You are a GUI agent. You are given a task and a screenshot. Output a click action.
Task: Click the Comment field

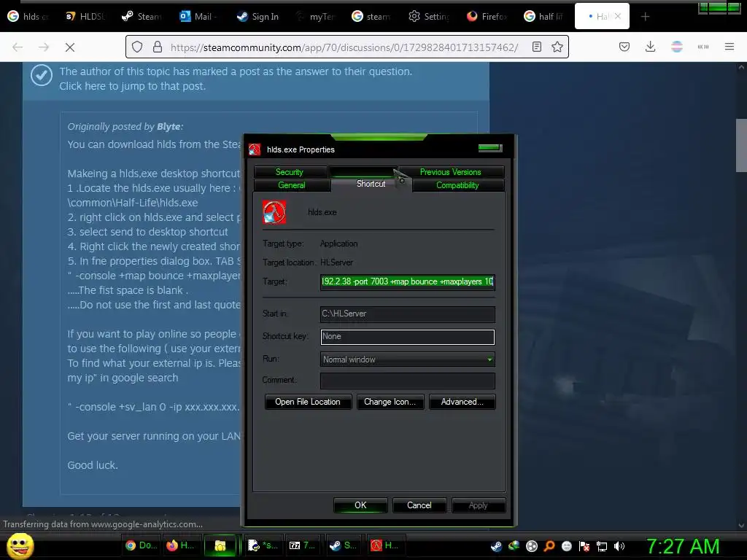tap(407, 381)
